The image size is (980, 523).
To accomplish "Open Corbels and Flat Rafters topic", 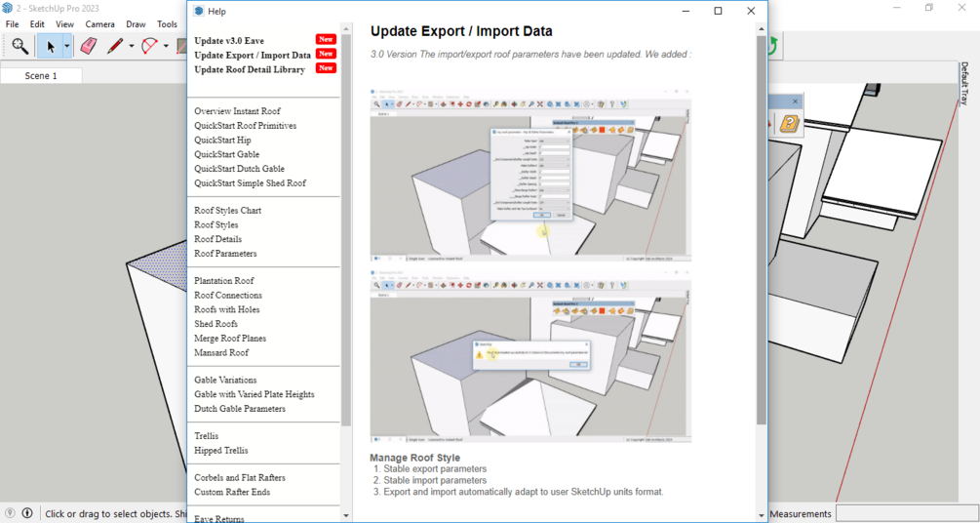I will click(x=240, y=478).
